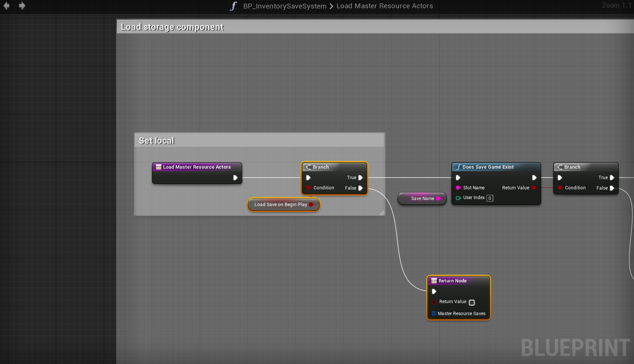Click the back navigation arrow
Viewport: 634px width, 364px height.
[x=6, y=6]
